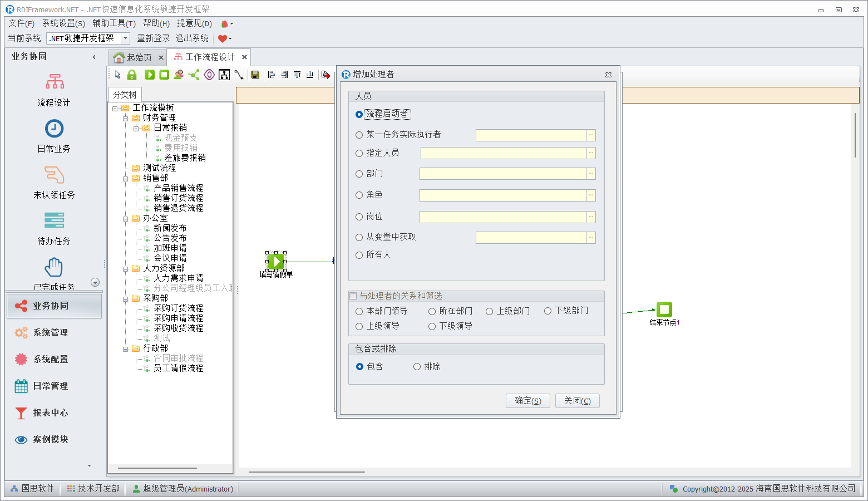Click the green lock icon in workflow toolbar
This screenshot has height=501, width=868.
[x=132, y=75]
